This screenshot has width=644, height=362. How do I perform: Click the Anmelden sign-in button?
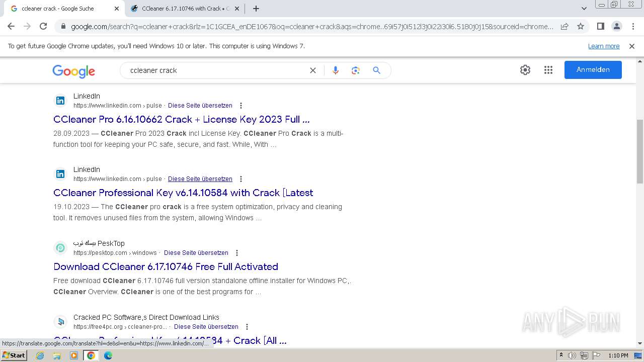[593, 70]
